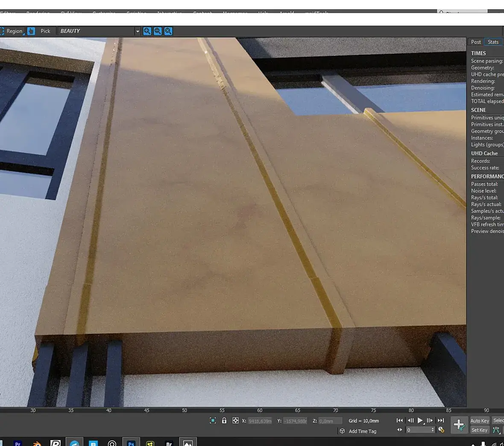Click the timeline at frame 75
This screenshot has height=446, width=504.
tap(373, 410)
